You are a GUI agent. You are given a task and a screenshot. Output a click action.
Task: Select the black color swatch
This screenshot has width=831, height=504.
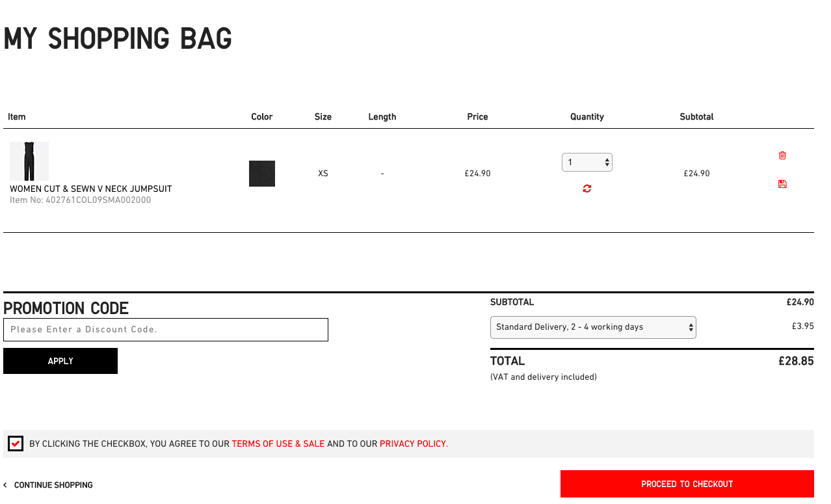[x=262, y=174]
